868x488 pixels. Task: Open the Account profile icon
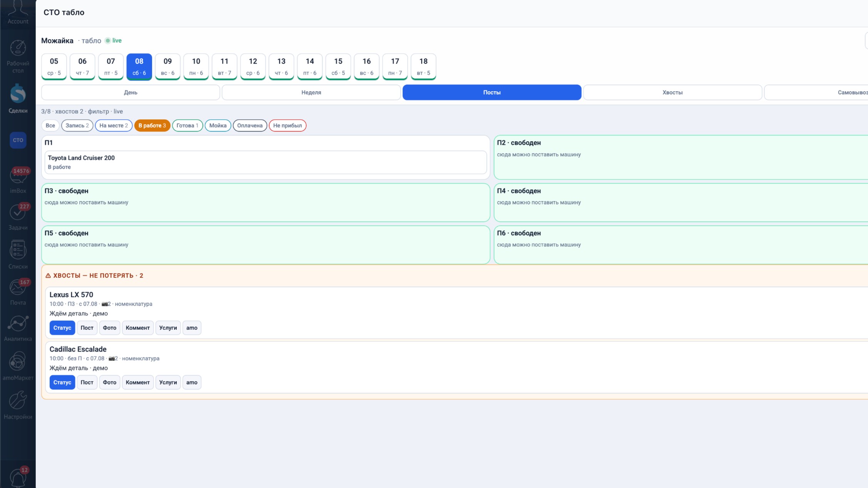pos(18,8)
